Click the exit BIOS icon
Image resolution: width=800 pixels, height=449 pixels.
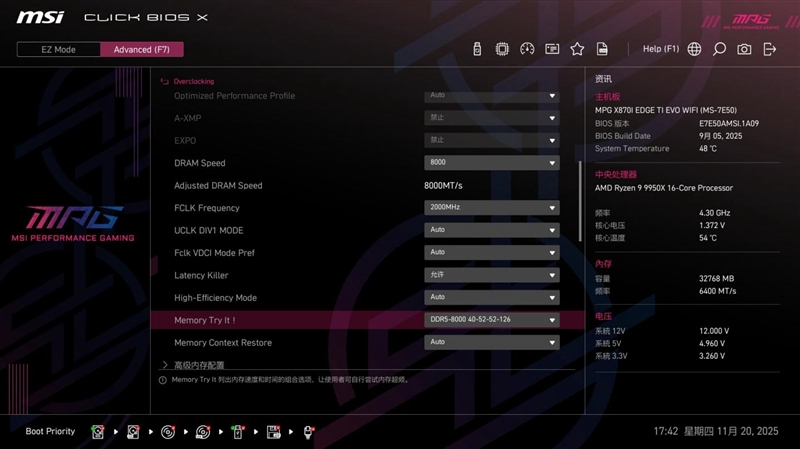[769, 49]
